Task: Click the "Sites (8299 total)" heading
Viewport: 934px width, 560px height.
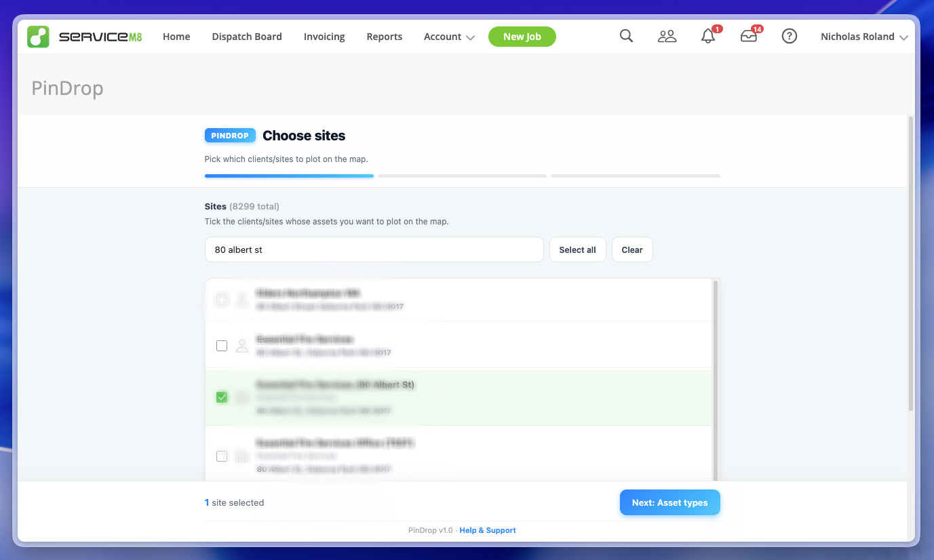Action: tap(242, 206)
